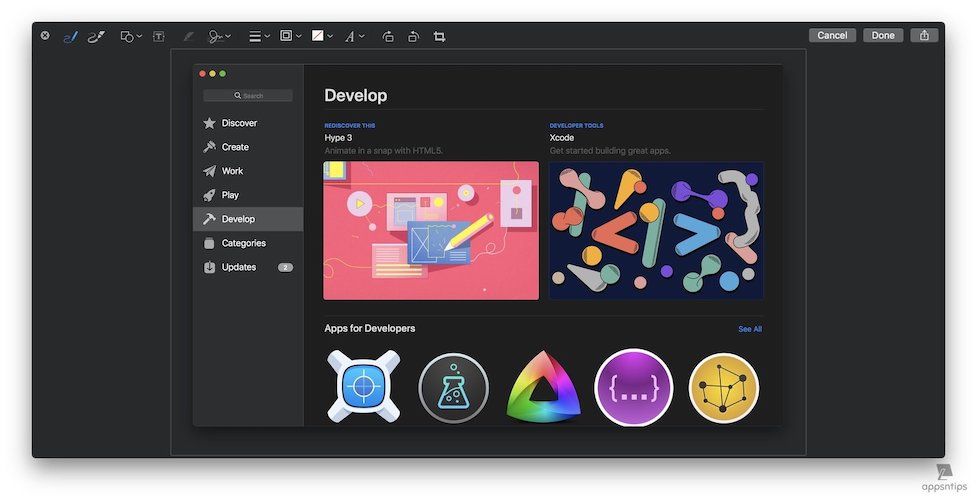Activate the Crop tool
Viewport: 977px width, 500px height.
439,36
